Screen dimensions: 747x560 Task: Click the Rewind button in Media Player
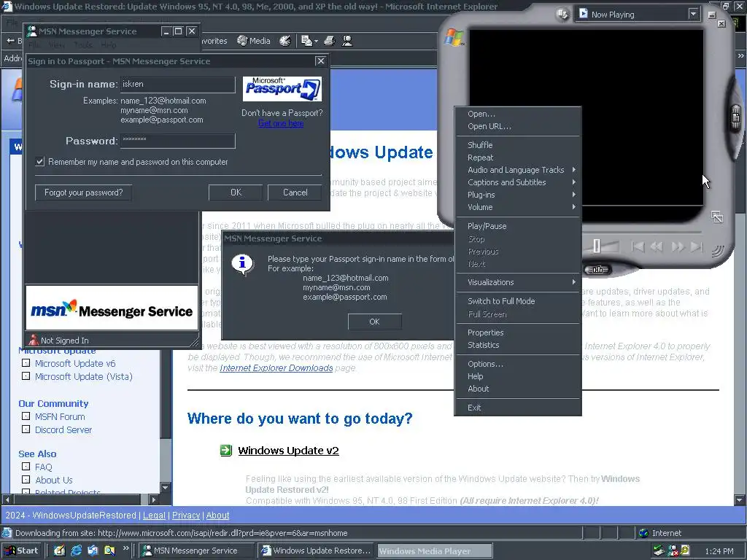click(657, 246)
